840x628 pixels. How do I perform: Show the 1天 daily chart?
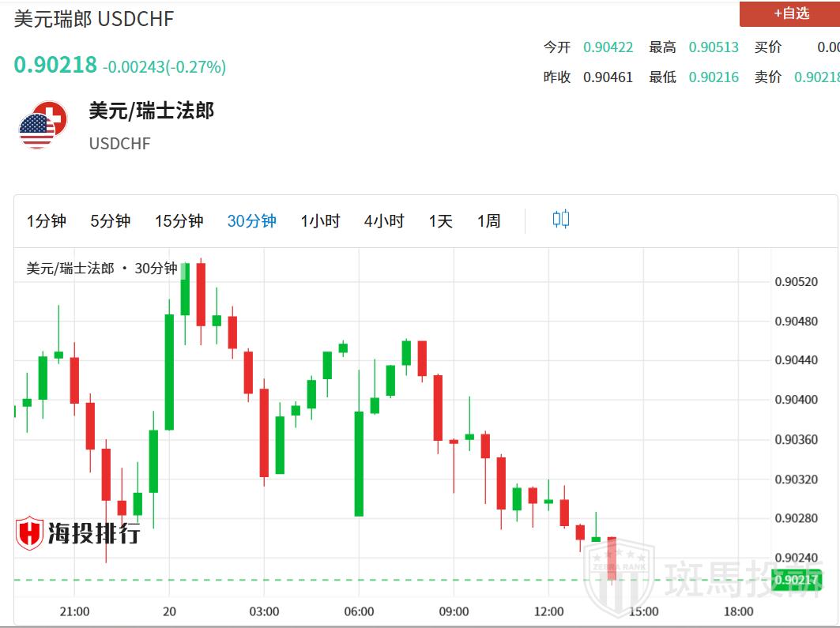tap(441, 221)
